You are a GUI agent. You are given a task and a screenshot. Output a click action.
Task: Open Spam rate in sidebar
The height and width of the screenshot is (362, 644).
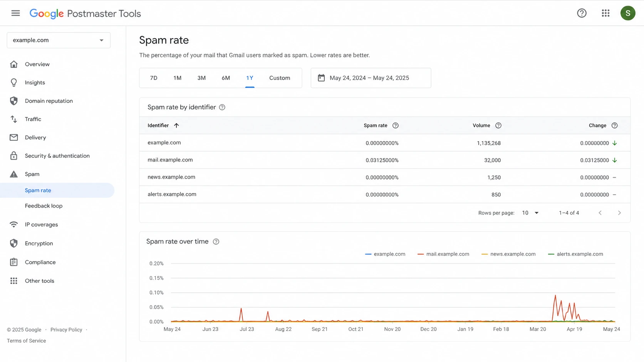point(57,190)
